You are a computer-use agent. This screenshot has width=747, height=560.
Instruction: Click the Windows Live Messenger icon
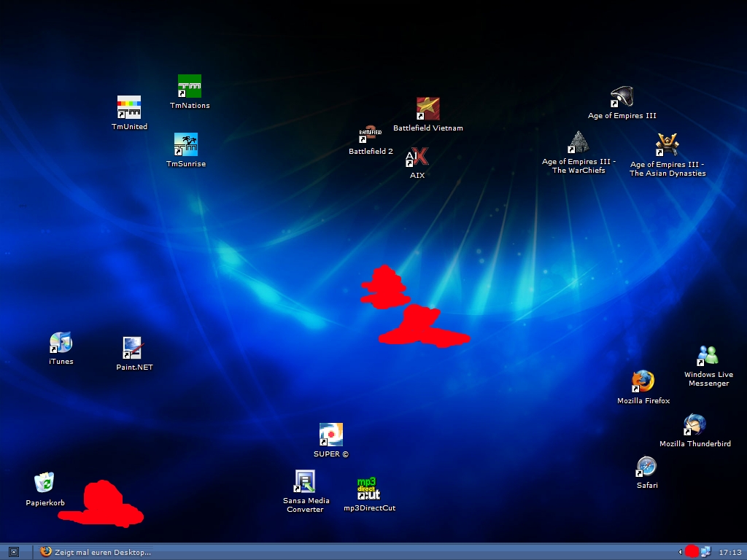(x=708, y=355)
